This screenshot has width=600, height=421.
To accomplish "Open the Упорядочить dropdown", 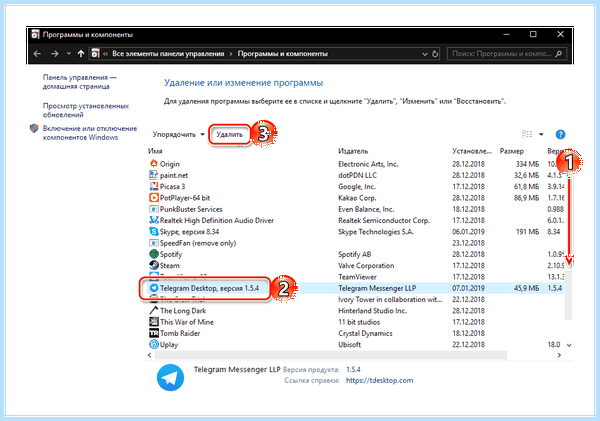I will click(x=179, y=134).
